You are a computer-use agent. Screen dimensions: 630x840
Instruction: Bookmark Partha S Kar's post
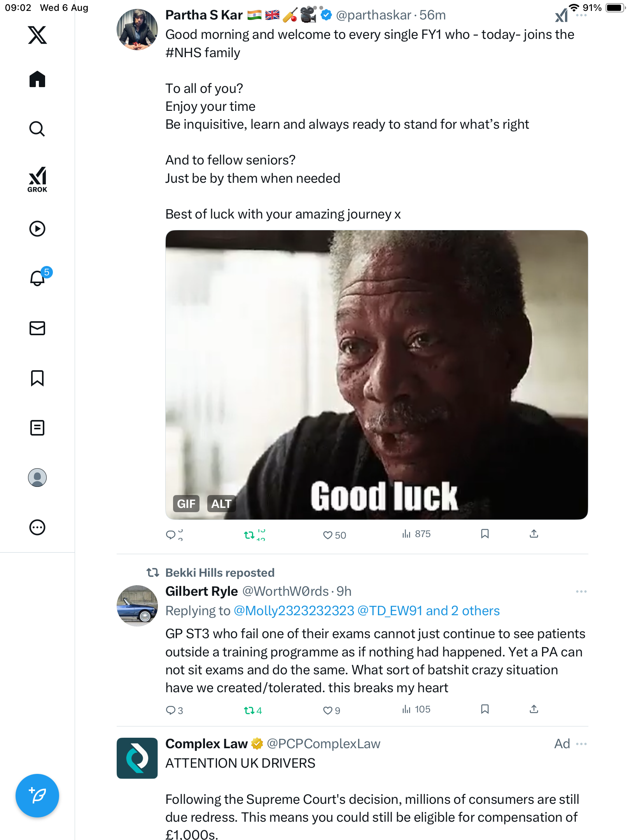[x=485, y=534]
